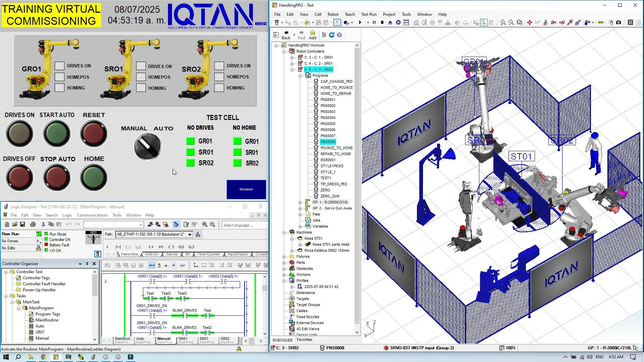Click the Verify routine checkmark icon
The width and height of the screenshot is (644, 362).
tap(186, 224)
